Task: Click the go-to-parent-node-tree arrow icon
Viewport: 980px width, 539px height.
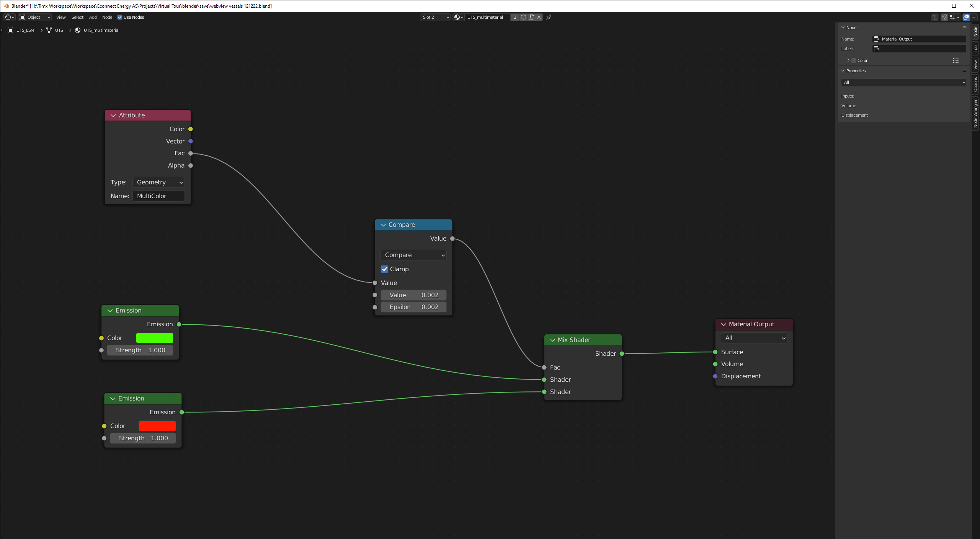Action: pos(934,17)
